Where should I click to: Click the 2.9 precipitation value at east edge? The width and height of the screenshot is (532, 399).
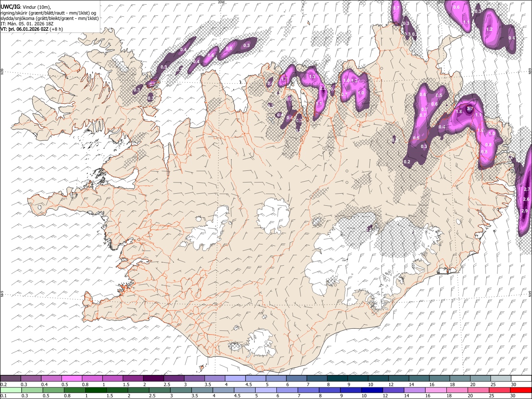pos(524,211)
